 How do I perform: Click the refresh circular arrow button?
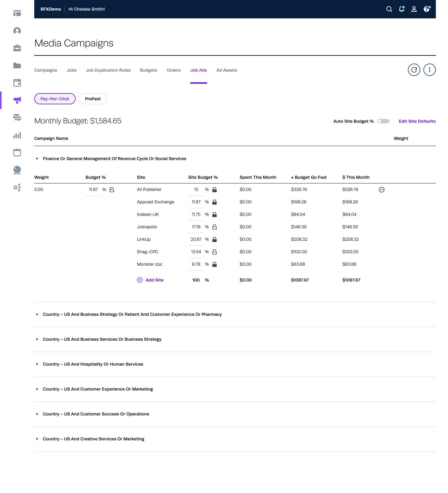tap(414, 70)
